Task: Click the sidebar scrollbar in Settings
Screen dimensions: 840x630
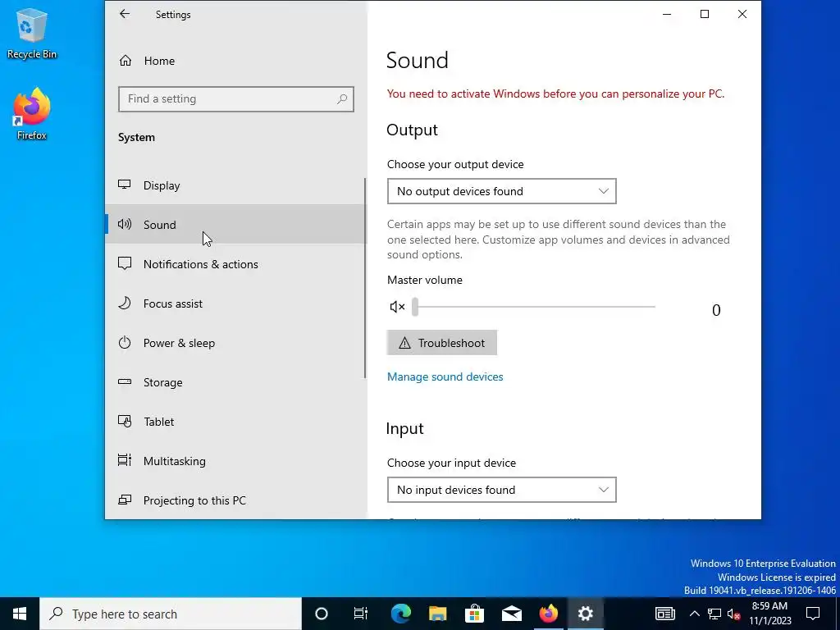Action: (365, 279)
